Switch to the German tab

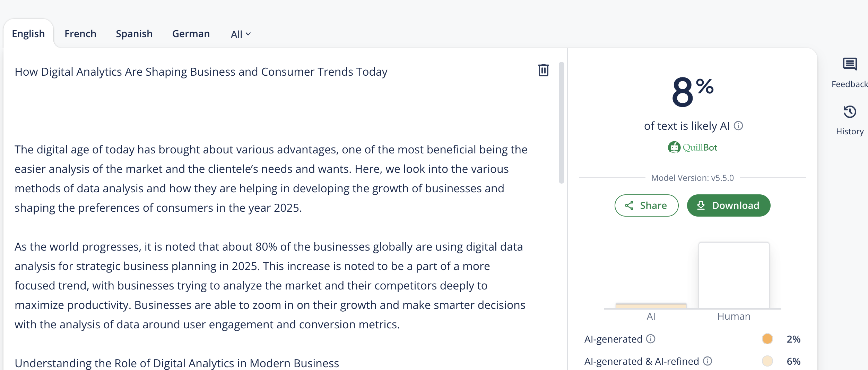coord(191,34)
